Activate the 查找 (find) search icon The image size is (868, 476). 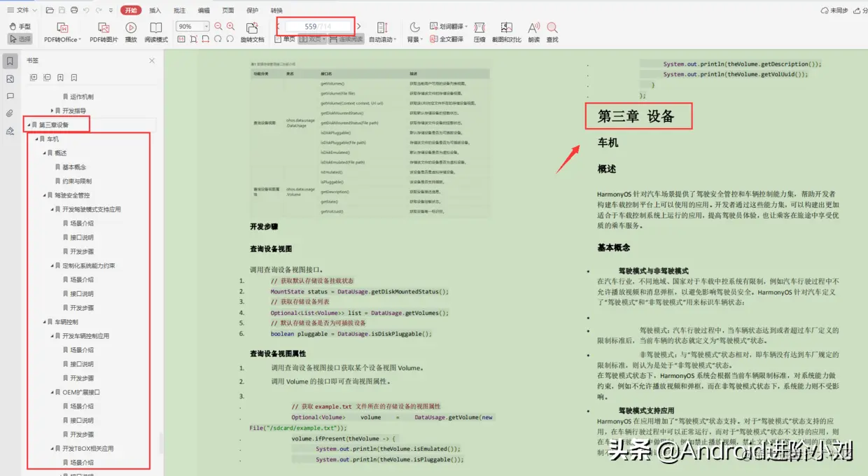[x=552, y=31]
